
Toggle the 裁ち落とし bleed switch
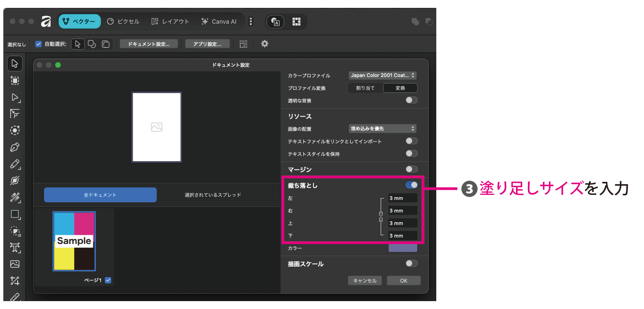coord(411,185)
